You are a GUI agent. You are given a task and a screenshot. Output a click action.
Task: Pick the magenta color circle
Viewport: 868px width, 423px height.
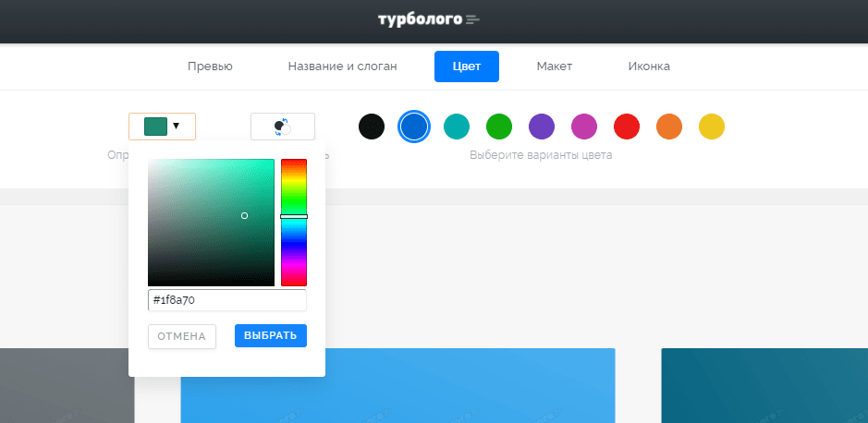584,127
